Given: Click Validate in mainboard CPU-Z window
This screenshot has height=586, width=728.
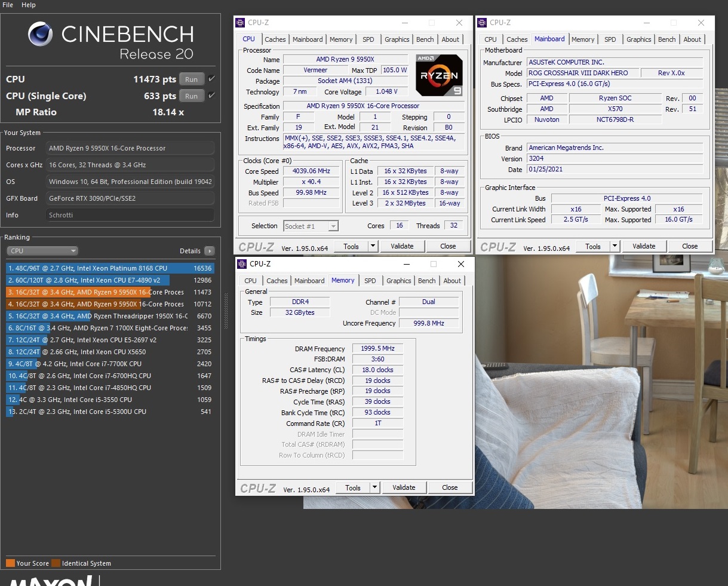Looking at the screenshot, I should tap(644, 246).
